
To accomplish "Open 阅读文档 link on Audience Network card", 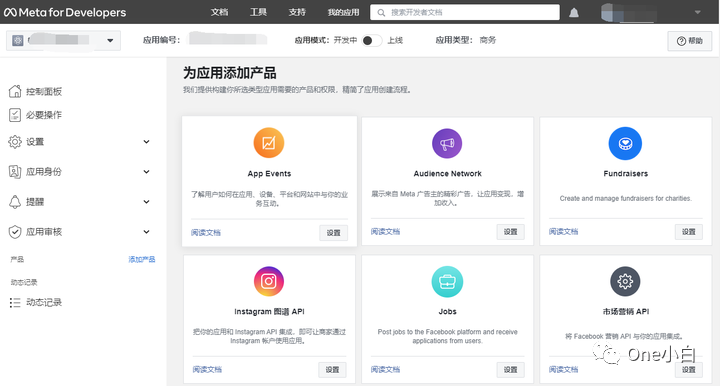I will click(385, 232).
